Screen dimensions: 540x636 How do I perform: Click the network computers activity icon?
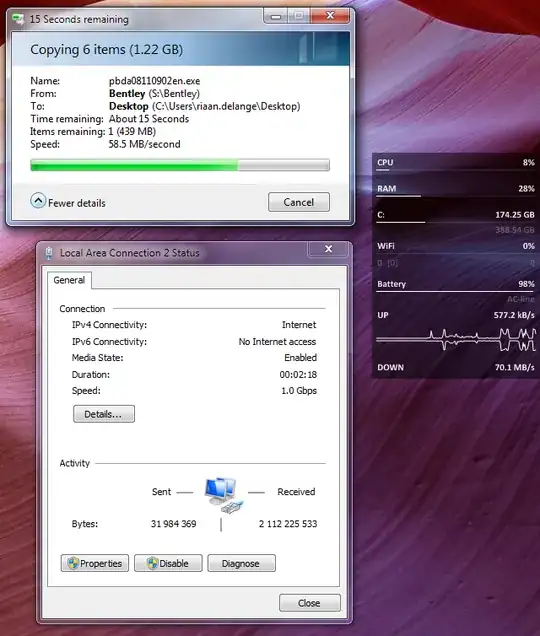coord(223,495)
